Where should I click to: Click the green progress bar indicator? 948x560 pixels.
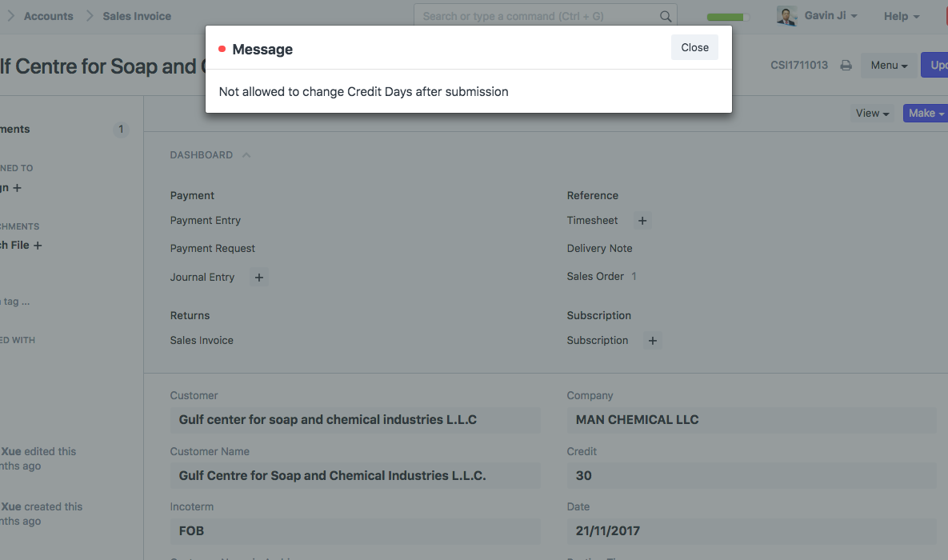726,17
